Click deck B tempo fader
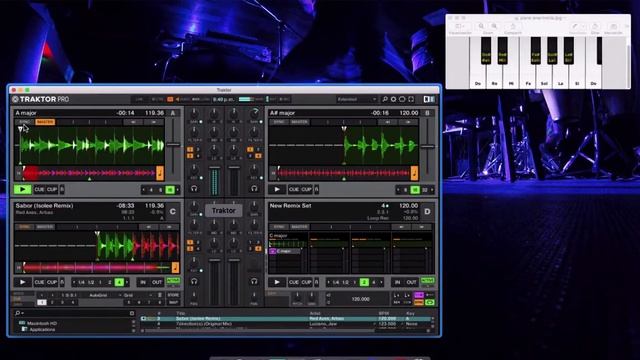Viewport: 640px width, 360px height. point(427,146)
